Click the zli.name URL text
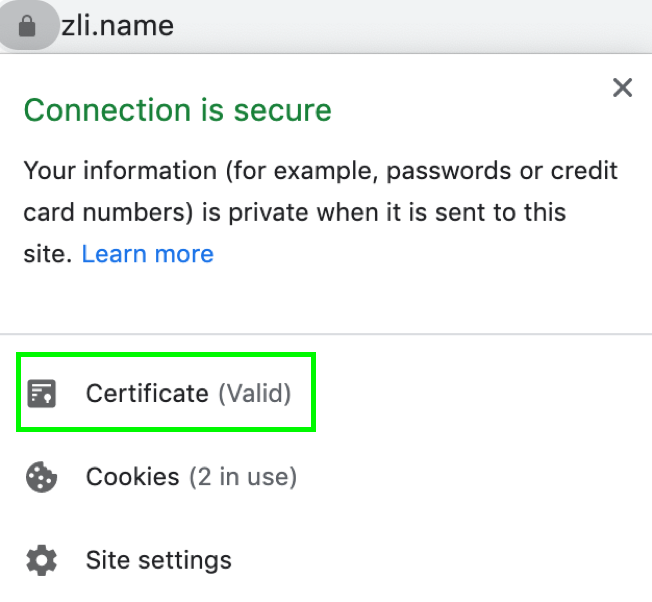652x602 pixels. click(118, 25)
